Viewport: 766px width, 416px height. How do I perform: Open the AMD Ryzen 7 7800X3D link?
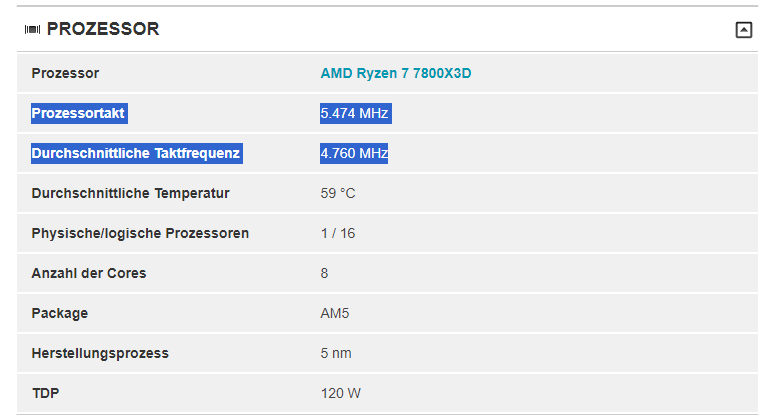point(396,73)
